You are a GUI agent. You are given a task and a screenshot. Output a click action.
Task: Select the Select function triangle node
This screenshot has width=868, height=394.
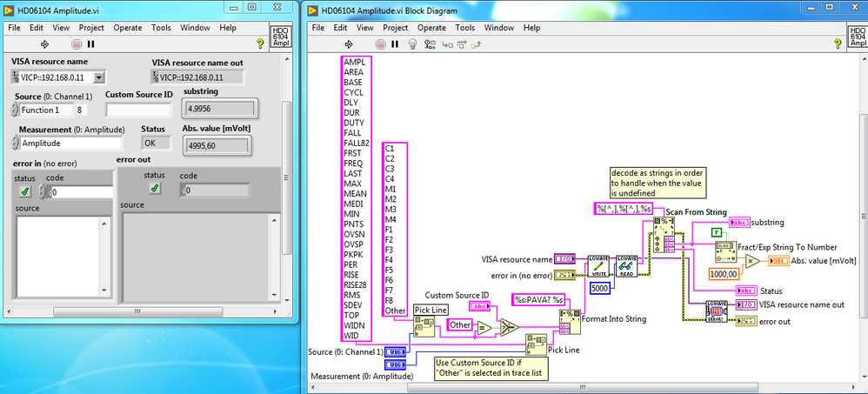pos(510,328)
